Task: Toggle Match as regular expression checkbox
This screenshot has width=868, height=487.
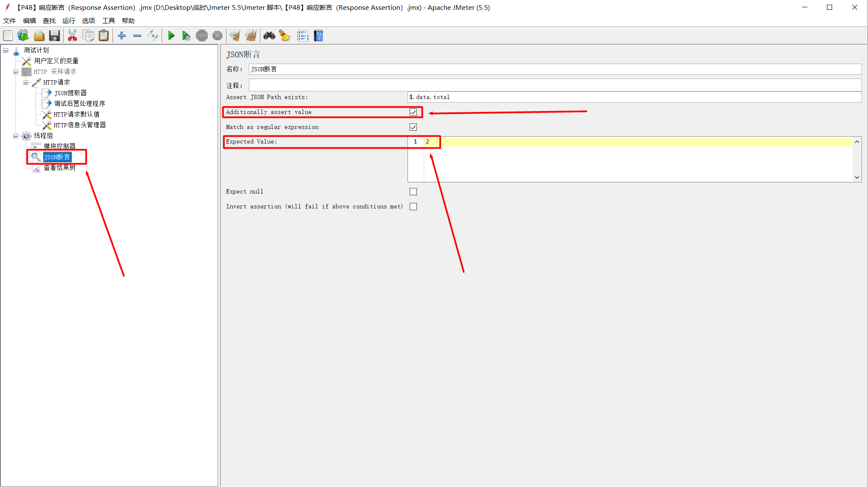Action: point(413,127)
